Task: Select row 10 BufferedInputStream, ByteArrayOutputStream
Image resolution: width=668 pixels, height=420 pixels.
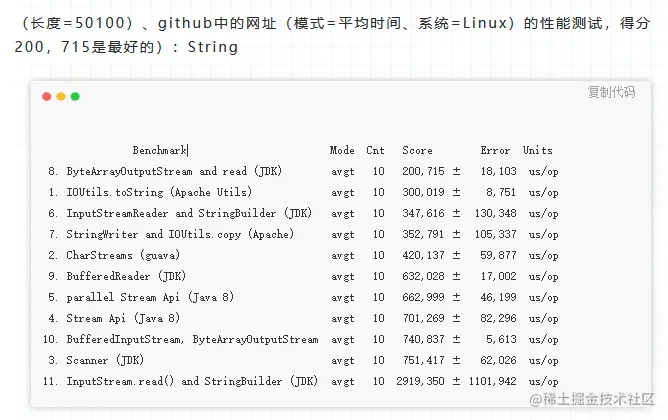Action: pos(300,339)
